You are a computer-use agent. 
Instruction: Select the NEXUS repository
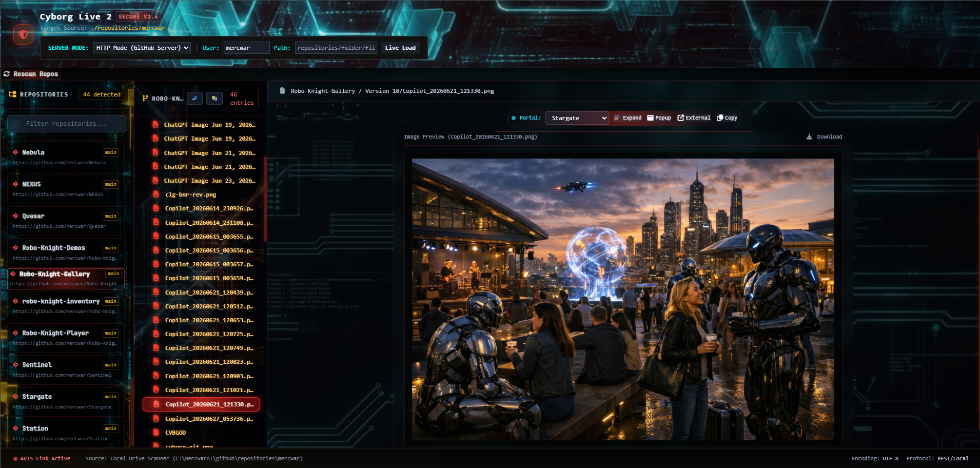66,189
